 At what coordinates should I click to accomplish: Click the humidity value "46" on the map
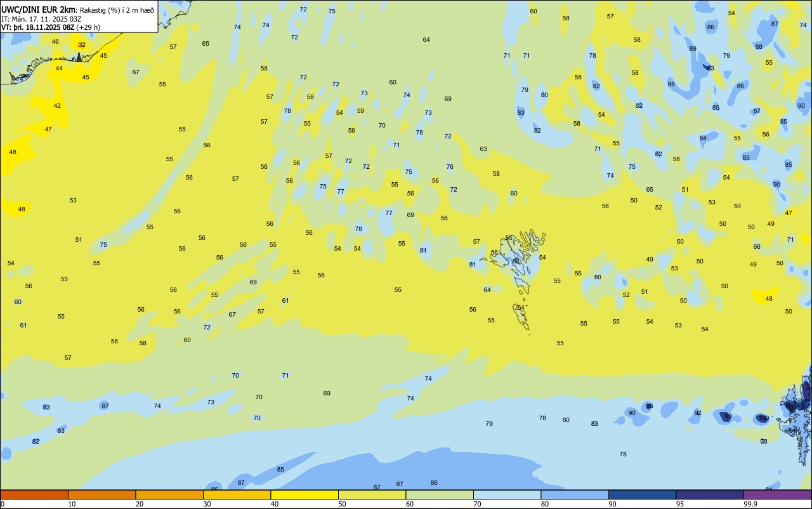pos(55,42)
